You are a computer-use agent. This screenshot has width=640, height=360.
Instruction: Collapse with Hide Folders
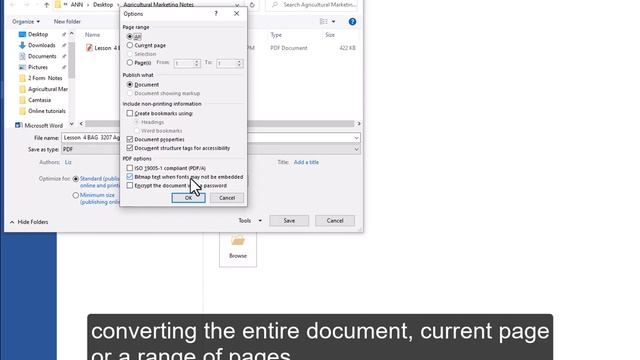29,222
